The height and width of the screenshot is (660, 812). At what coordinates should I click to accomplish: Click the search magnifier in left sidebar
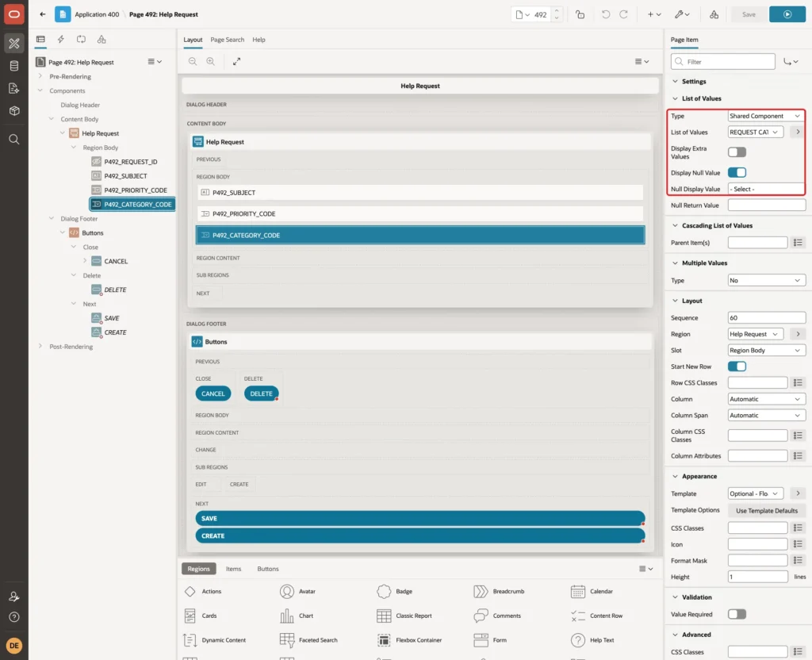point(14,140)
